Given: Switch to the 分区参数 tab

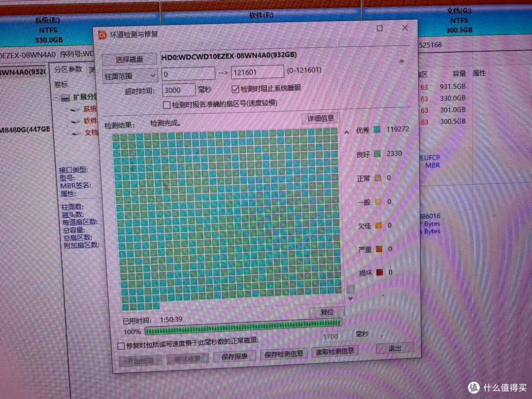Looking at the screenshot, I should 68,69.
